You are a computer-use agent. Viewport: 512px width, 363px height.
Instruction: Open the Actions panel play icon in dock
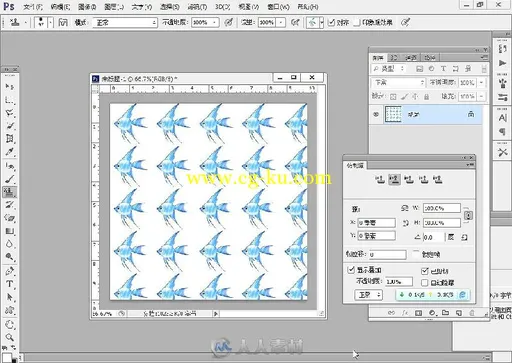pyautogui.click(x=502, y=63)
